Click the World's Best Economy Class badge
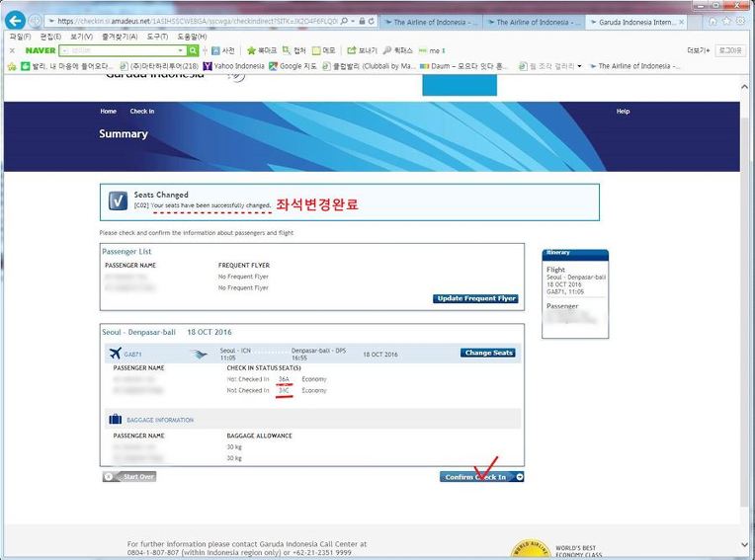 (x=530, y=549)
